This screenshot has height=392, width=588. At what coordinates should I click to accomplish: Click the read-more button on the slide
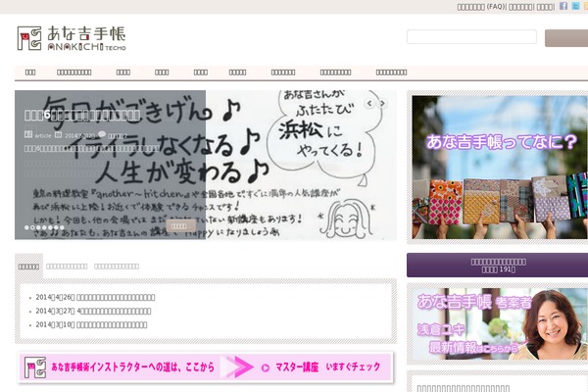[180, 225]
